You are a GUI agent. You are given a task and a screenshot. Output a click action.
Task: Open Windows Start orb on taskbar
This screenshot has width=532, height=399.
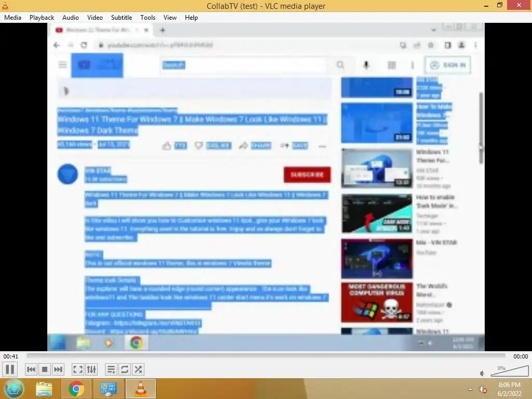point(14,389)
